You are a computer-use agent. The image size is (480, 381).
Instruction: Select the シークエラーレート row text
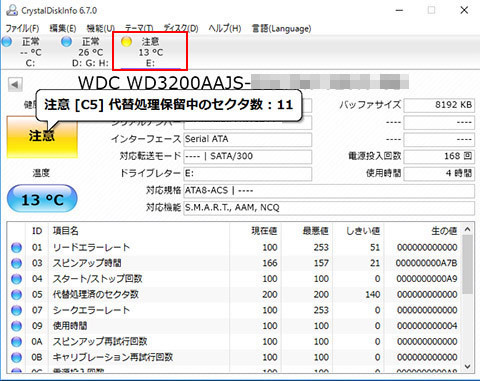tap(91, 310)
